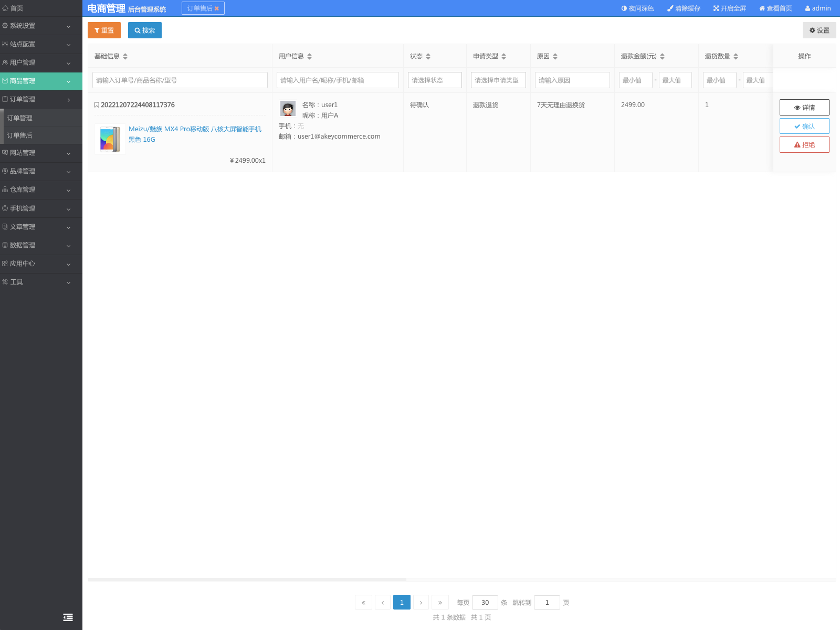
Task: Open the 请选择状态 dropdown
Action: (x=435, y=80)
